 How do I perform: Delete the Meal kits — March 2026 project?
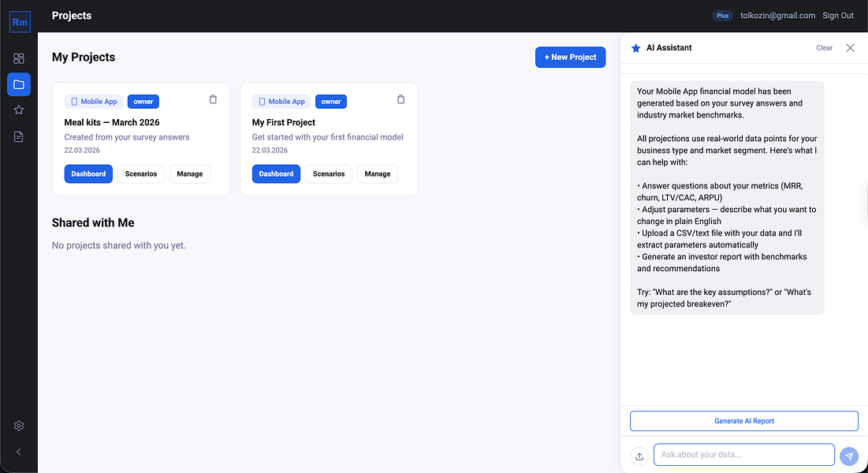(213, 99)
